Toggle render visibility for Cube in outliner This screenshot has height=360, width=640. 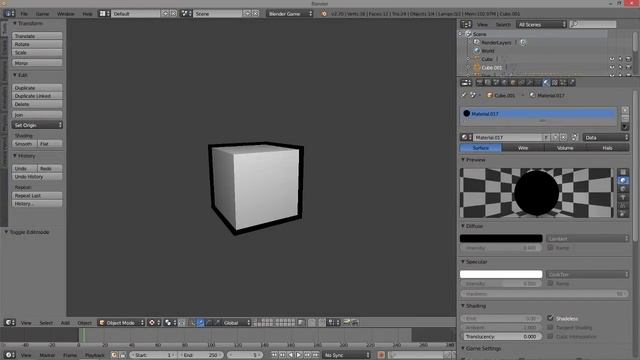[628, 59]
